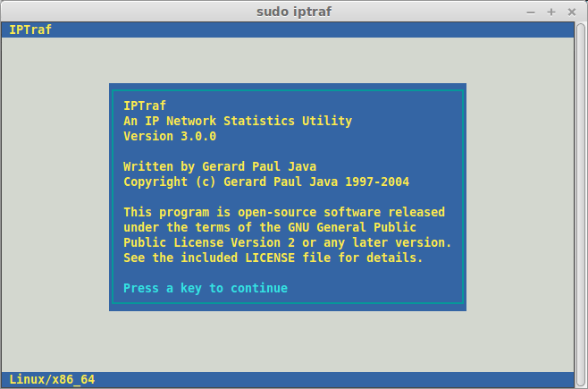The height and width of the screenshot is (389, 588).
Task: Click the IPTraf label in top header bar
Action: click(30, 30)
